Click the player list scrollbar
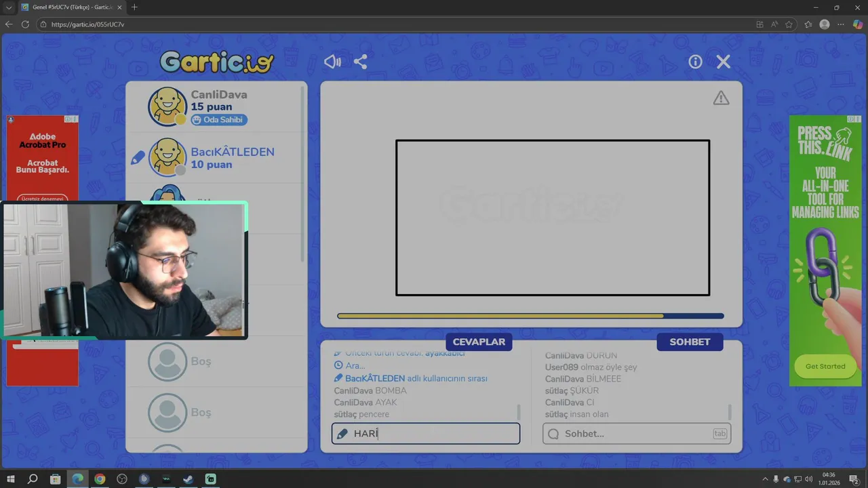 (x=303, y=173)
